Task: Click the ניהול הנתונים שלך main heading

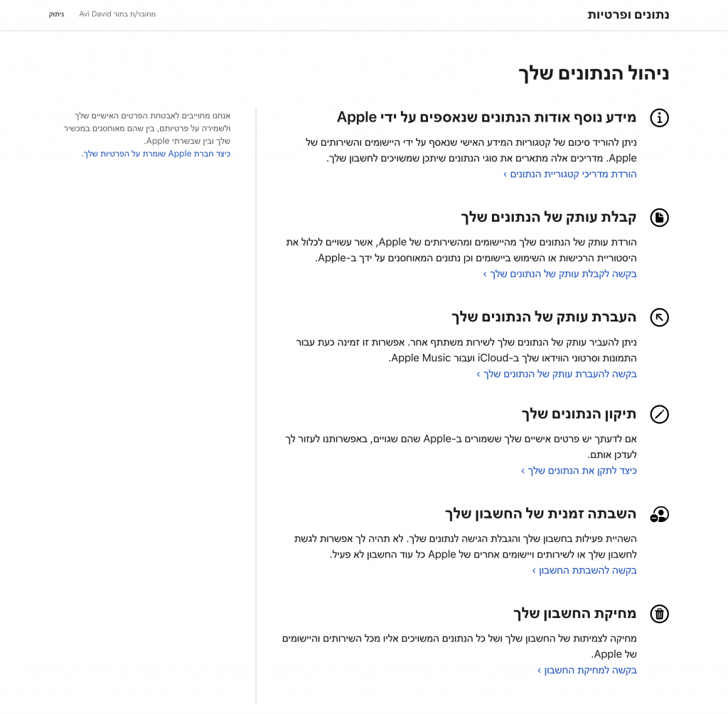Action: 594,74
